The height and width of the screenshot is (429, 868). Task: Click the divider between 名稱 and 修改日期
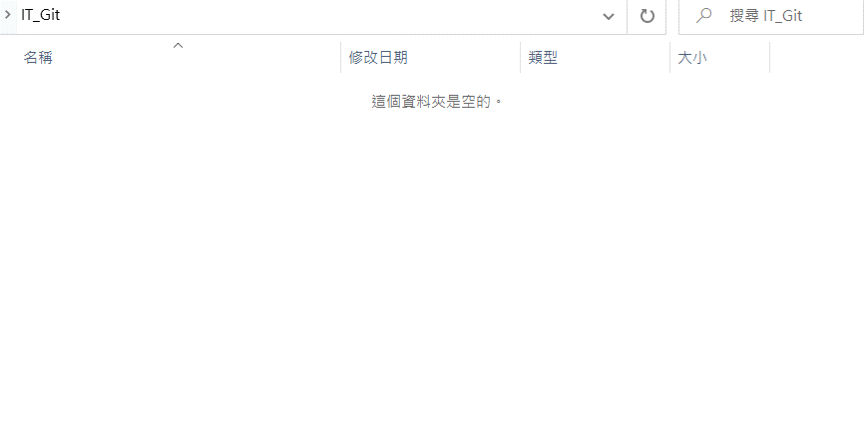point(340,57)
